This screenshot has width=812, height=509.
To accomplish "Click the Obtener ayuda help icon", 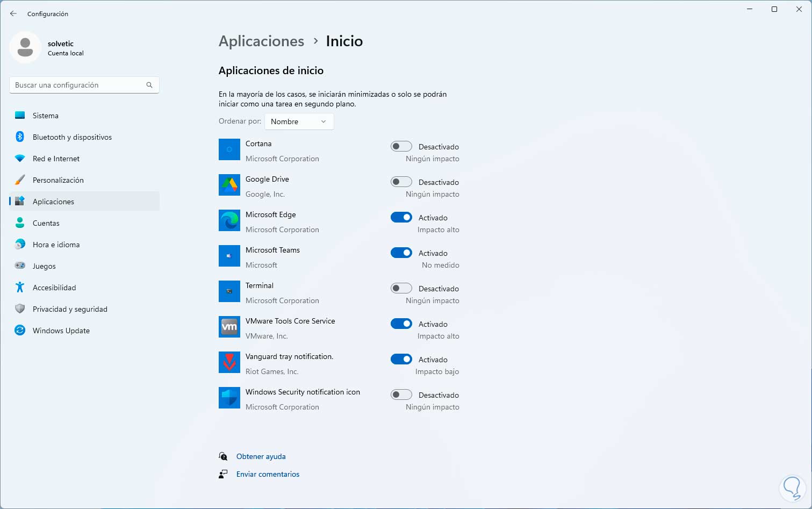I will click(x=223, y=456).
